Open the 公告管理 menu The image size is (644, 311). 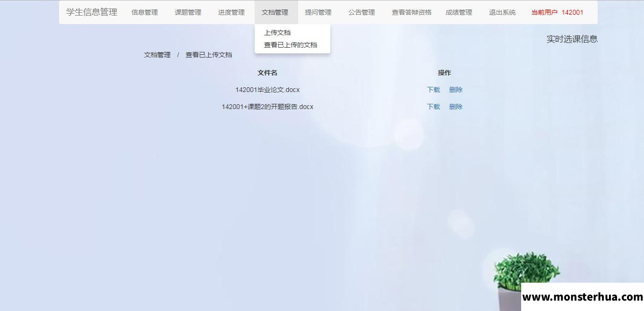pyautogui.click(x=362, y=12)
